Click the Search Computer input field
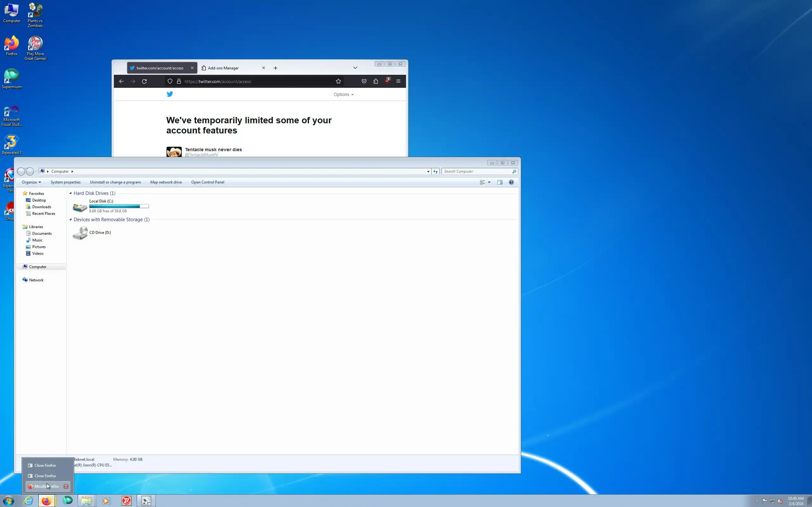 pyautogui.click(x=476, y=171)
